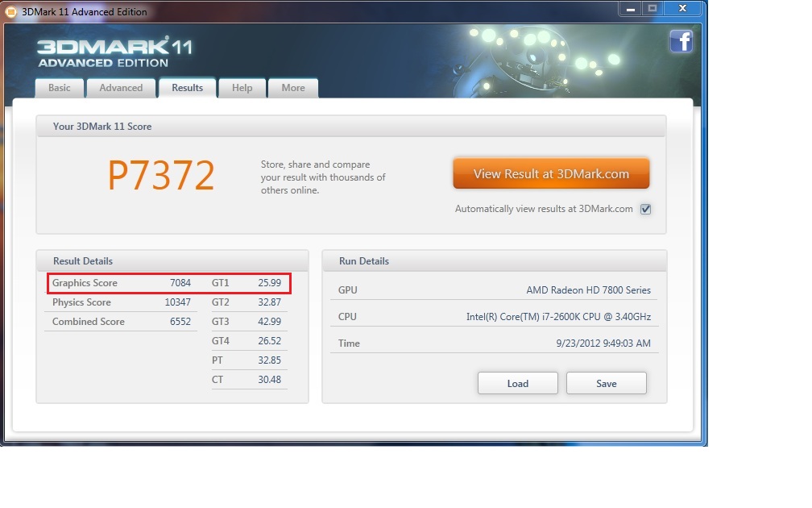The image size is (812, 508).
Task: Open the Facebook share icon
Action: click(x=681, y=41)
